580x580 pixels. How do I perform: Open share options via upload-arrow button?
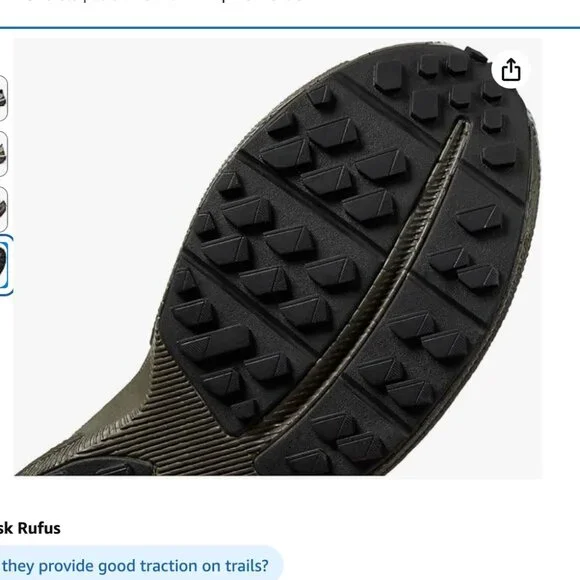(x=511, y=70)
